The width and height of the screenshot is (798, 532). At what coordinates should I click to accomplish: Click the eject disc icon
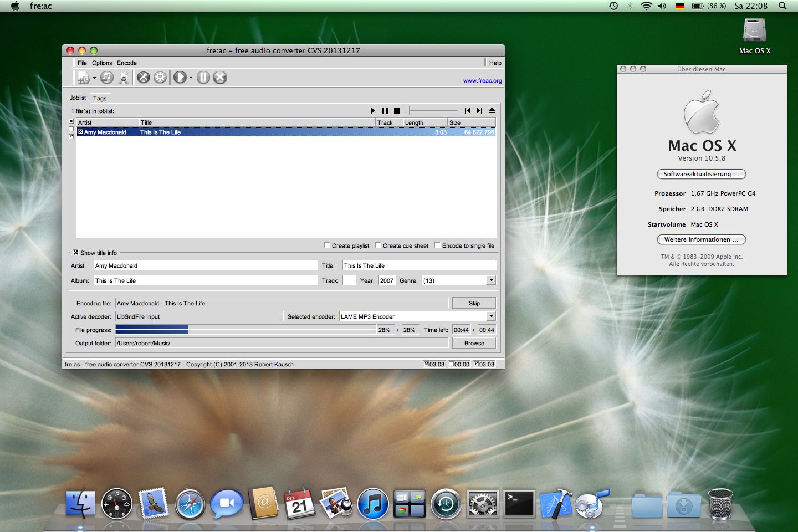click(x=492, y=111)
